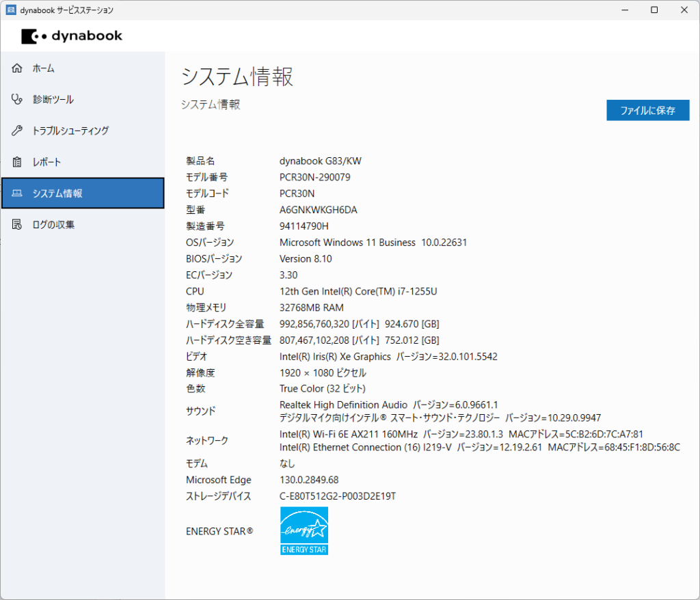Image resolution: width=700 pixels, height=600 pixels.
Task: Click the ネットワーク label
Action: 207,441
